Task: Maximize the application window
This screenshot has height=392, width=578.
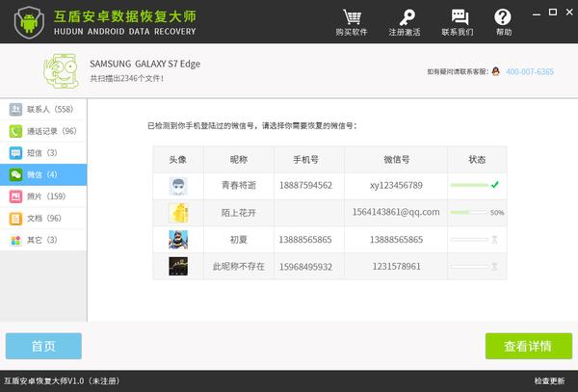Action: pyautogui.click(x=553, y=13)
